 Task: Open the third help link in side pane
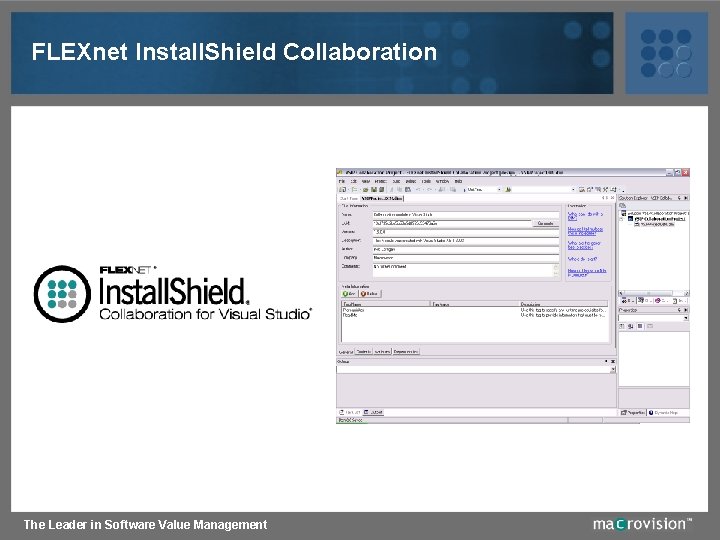584,245
